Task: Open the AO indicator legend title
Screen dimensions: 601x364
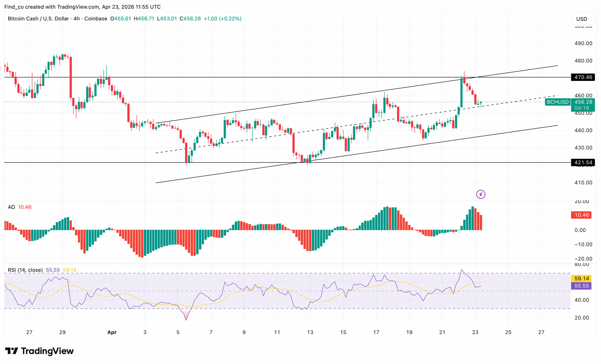Action: (x=11, y=207)
